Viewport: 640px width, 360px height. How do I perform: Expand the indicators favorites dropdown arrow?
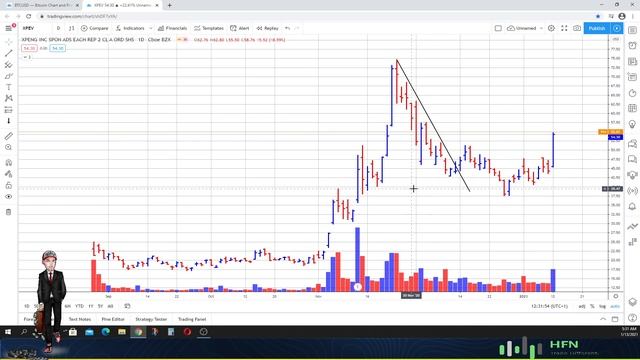coord(151,28)
